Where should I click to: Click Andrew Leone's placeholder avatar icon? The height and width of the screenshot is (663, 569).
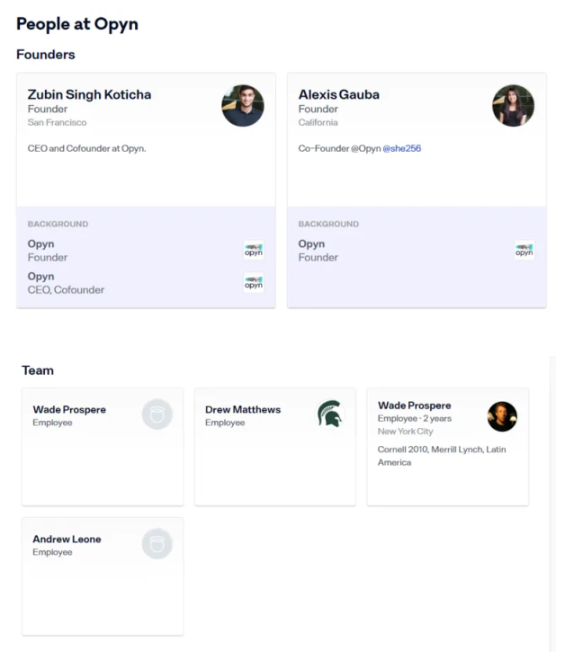(x=157, y=544)
